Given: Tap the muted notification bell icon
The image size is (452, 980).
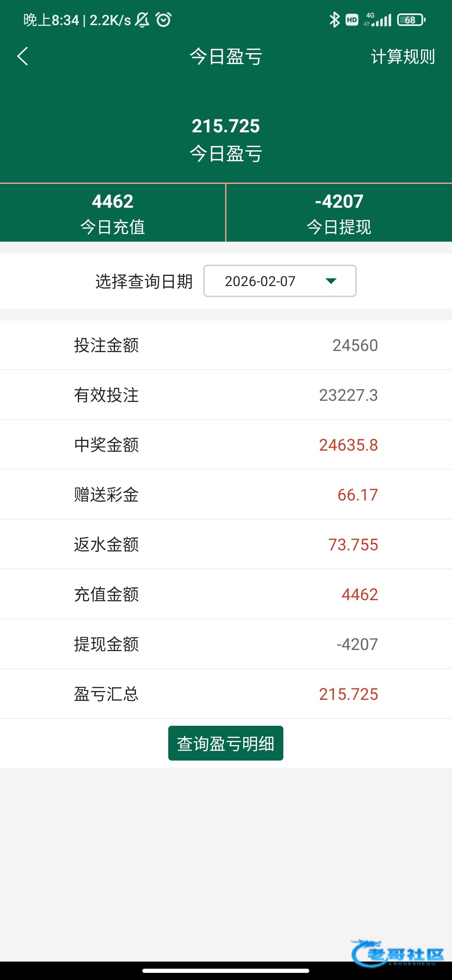Looking at the screenshot, I should click(142, 20).
